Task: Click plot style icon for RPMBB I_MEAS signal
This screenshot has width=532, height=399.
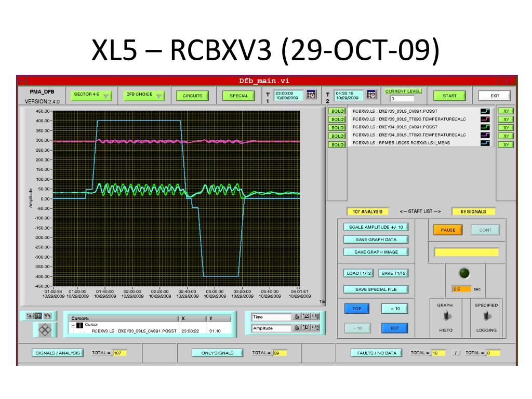Action: [485, 143]
